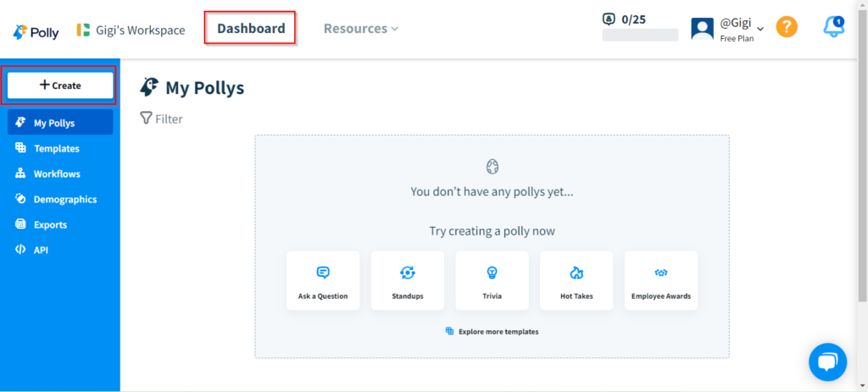Open the Filter control
The width and height of the screenshot is (868, 392).
click(x=161, y=119)
